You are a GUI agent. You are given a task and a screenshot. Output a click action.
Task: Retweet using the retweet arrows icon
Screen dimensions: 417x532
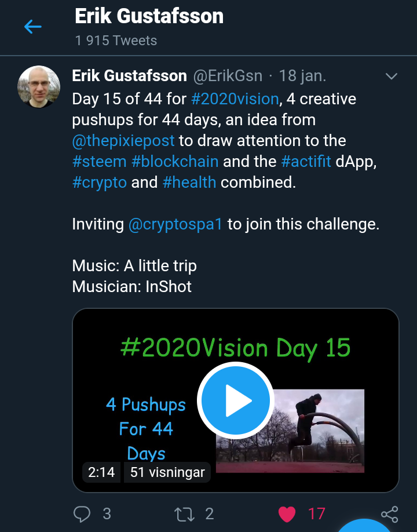pos(184,514)
